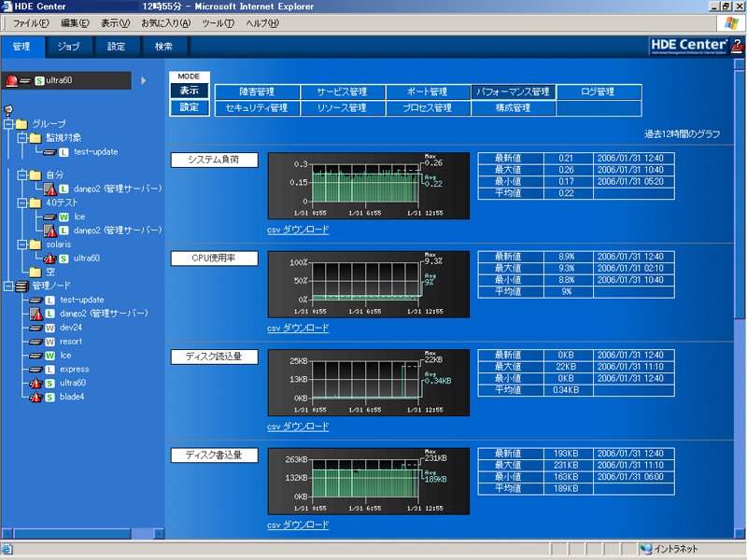Image resolution: width=747 pixels, height=560 pixels.
Task: Click the small key icon above the tree
Action: click(8, 111)
